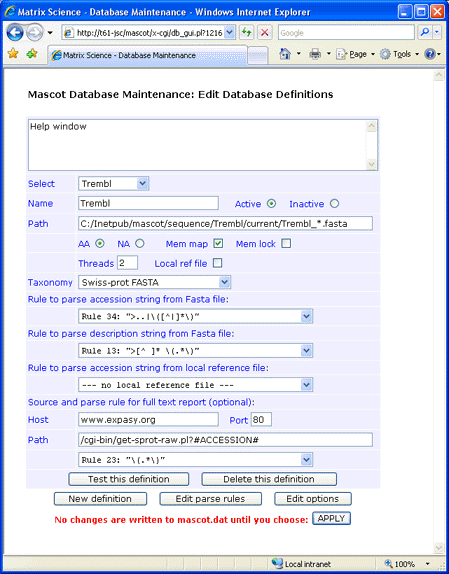Click the Select label link
This screenshot has height=574, width=449.
(x=41, y=184)
